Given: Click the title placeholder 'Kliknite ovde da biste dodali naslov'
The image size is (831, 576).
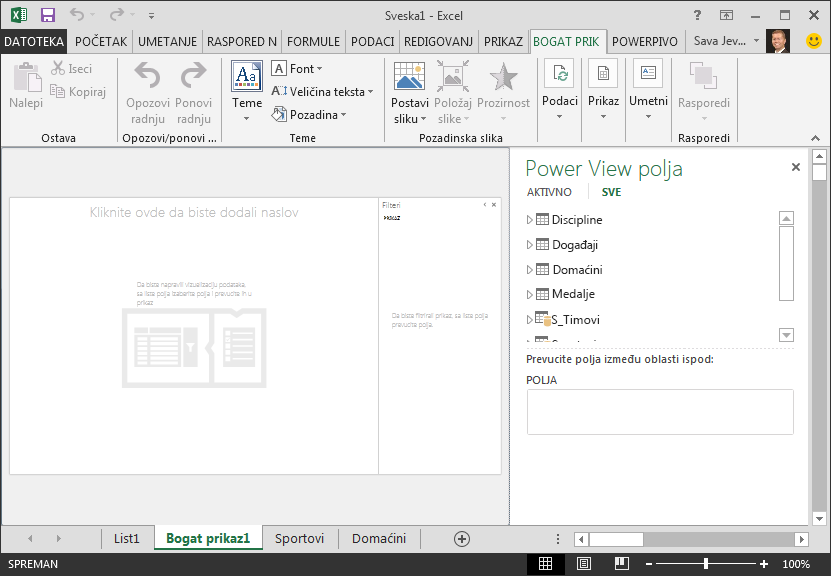Looking at the screenshot, I should pos(194,212).
